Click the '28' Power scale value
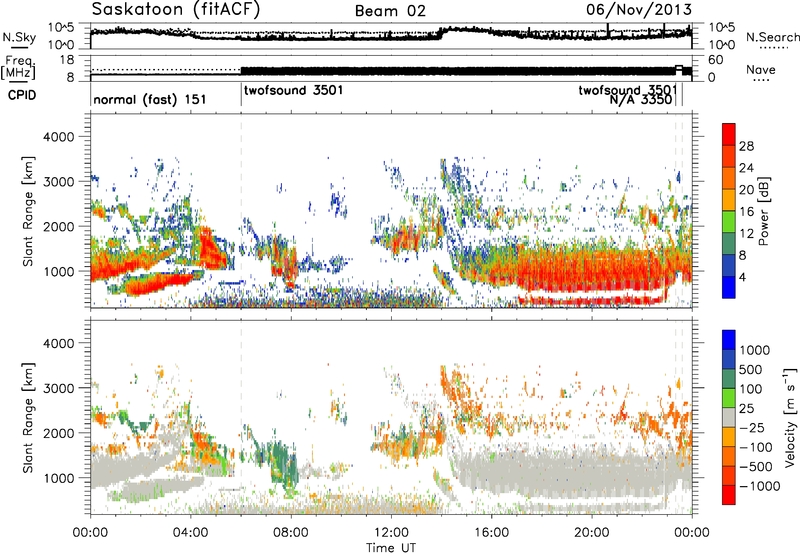This screenshot has height=554, width=800. (x=746, y=146)
